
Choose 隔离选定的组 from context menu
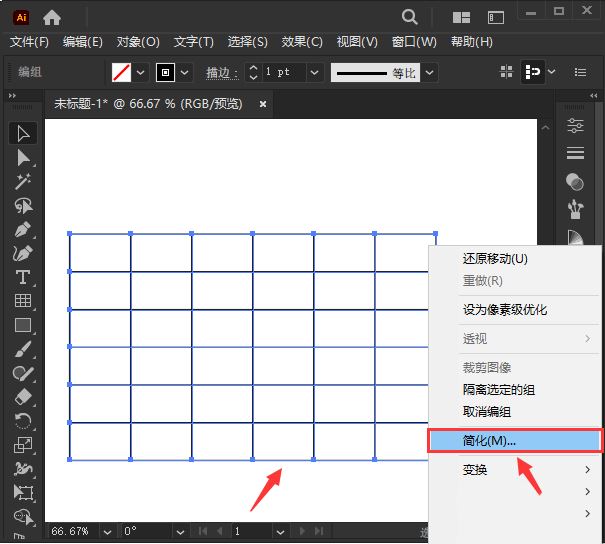pyautogui.click(x=515, y=390)
